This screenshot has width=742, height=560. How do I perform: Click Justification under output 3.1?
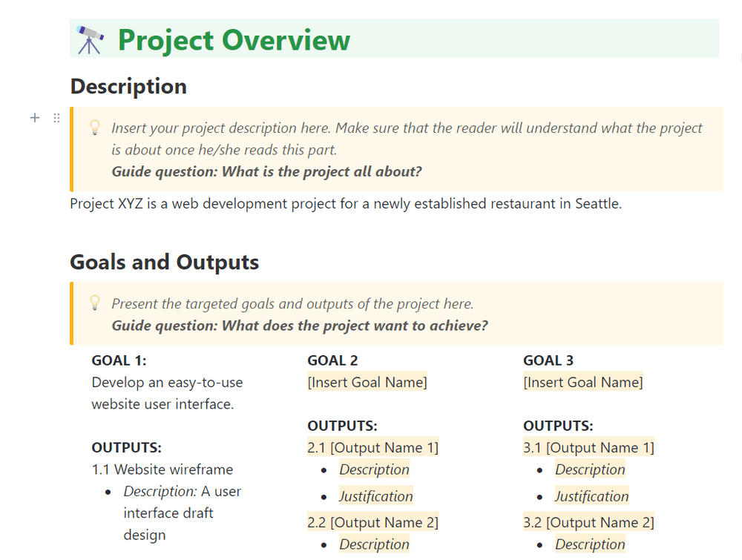coord(592,496)
